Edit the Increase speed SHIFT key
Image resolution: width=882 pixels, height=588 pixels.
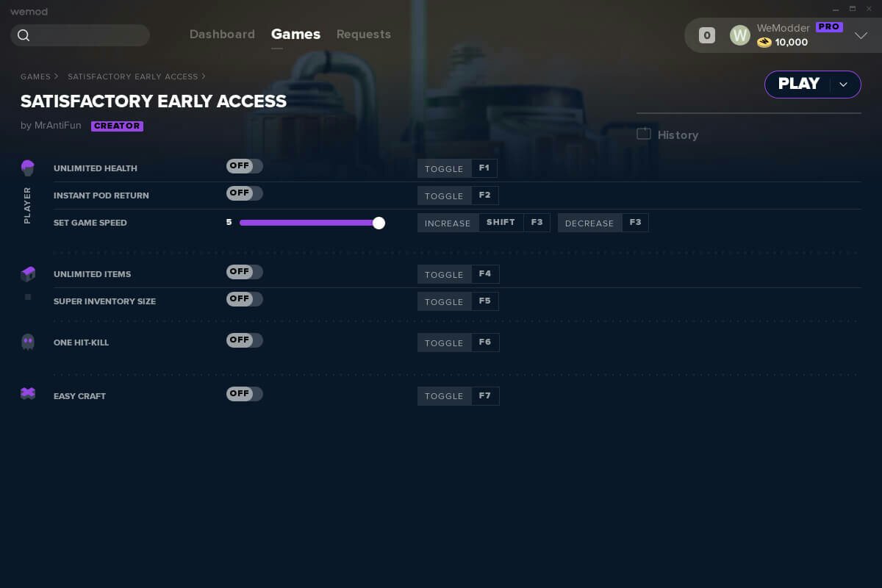501,223
